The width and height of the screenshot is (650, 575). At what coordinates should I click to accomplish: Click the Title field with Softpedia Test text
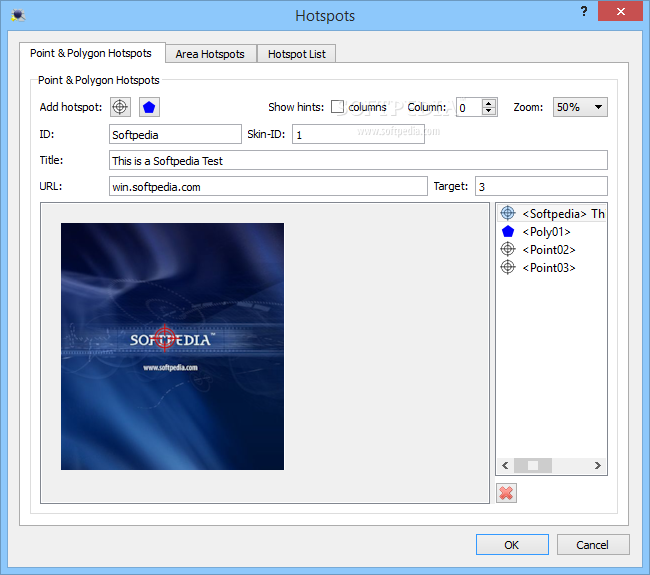[x=358, y=160]
